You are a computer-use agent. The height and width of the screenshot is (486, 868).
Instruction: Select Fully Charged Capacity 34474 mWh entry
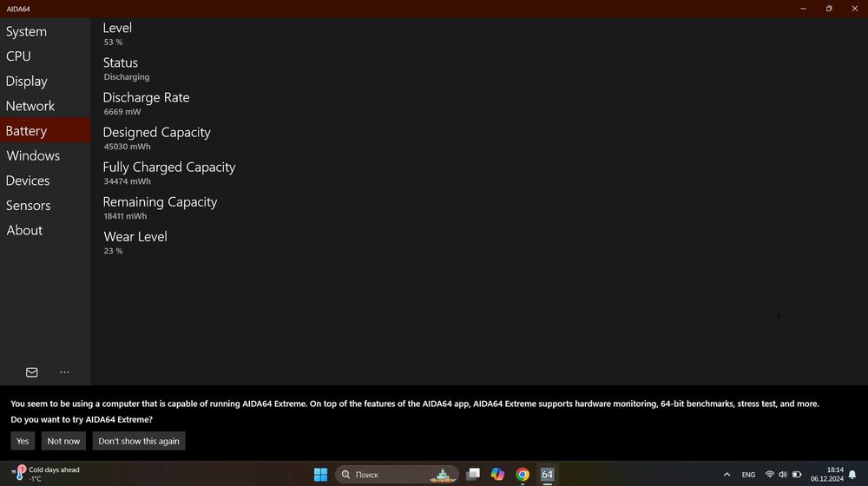169,174
